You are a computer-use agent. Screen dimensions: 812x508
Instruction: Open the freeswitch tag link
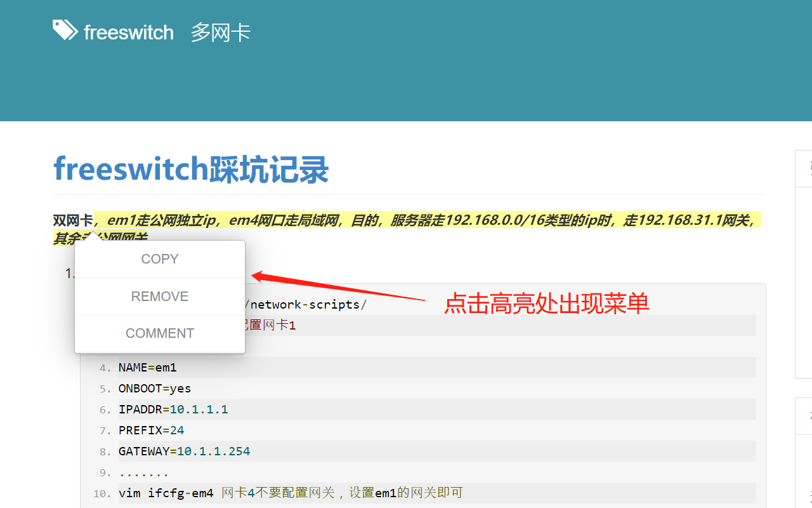coord(129,32)
